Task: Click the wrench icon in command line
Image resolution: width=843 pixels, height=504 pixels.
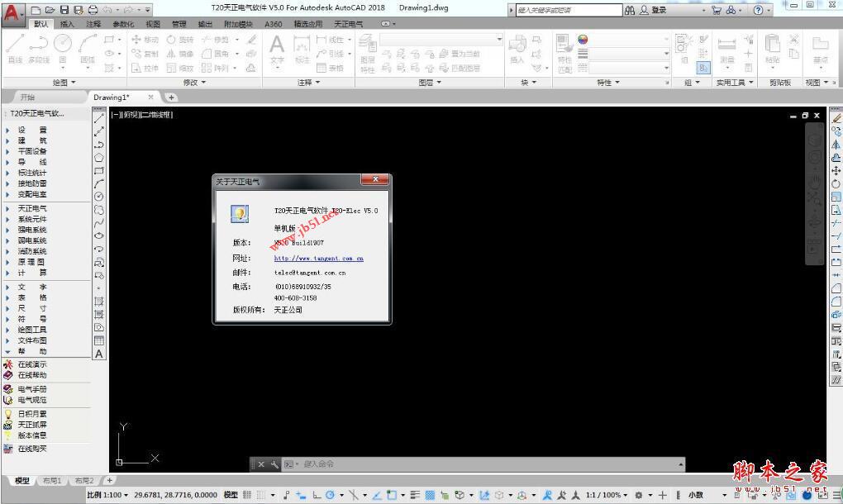Action: [274, 464]
